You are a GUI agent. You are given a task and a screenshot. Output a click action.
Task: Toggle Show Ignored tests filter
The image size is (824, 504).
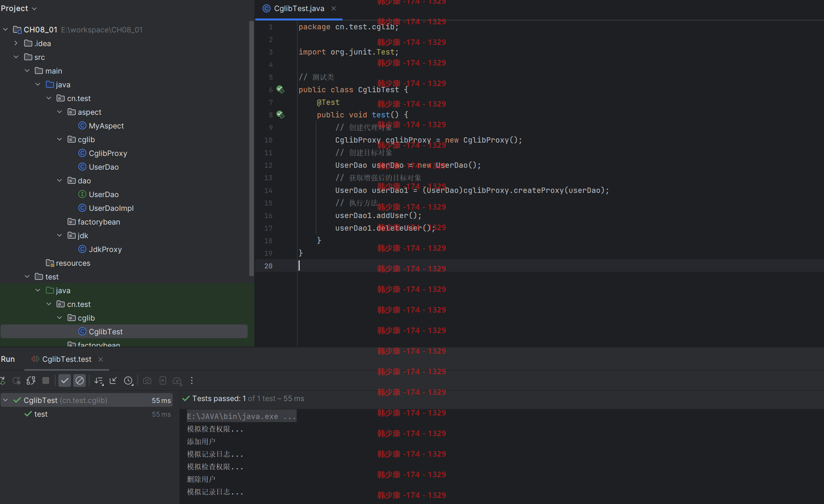(80, 380)
